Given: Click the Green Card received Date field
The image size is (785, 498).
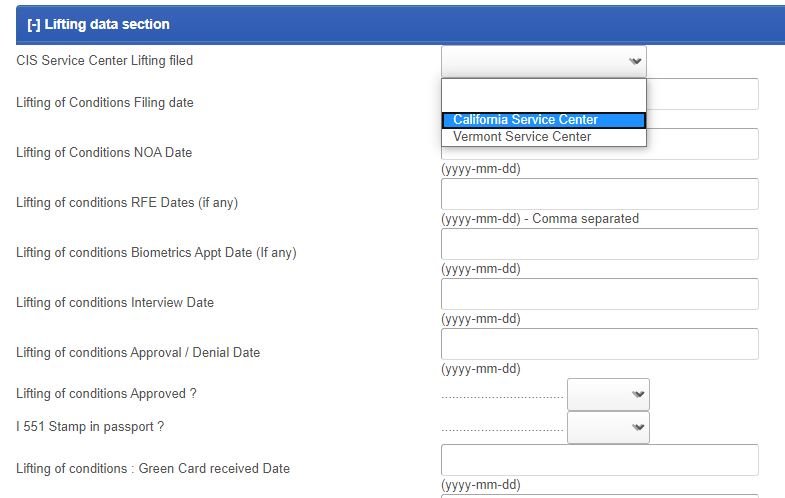Looking at the screenshot, I should (x=600, y=460).
